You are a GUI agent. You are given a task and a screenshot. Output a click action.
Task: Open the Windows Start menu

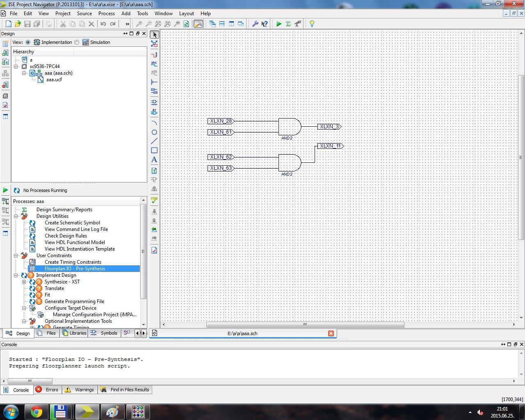11,412
